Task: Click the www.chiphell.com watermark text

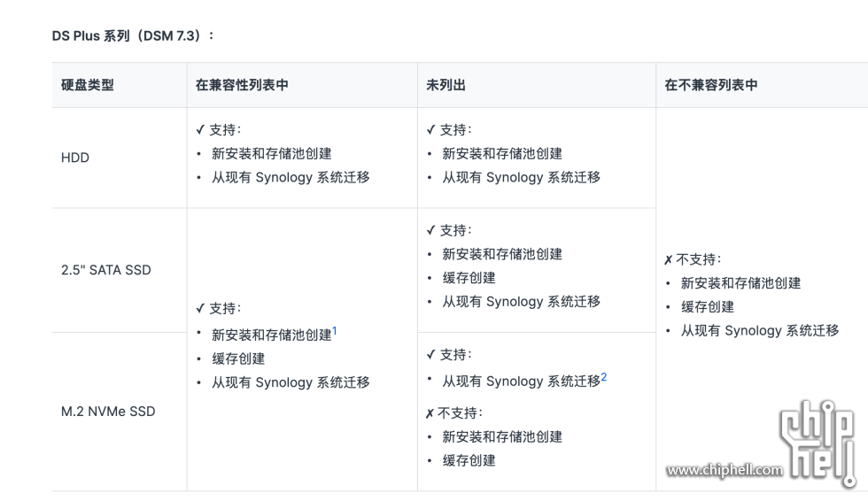Action: tap(724, 470)
